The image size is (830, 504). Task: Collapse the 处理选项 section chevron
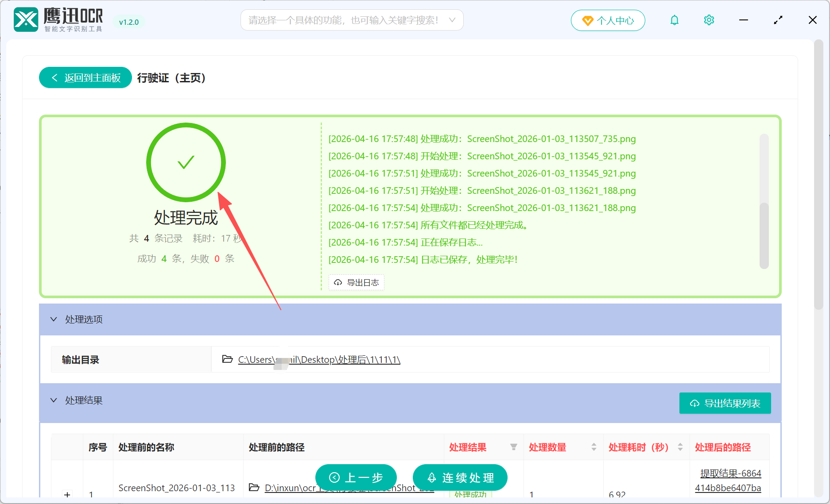[54, 319]
